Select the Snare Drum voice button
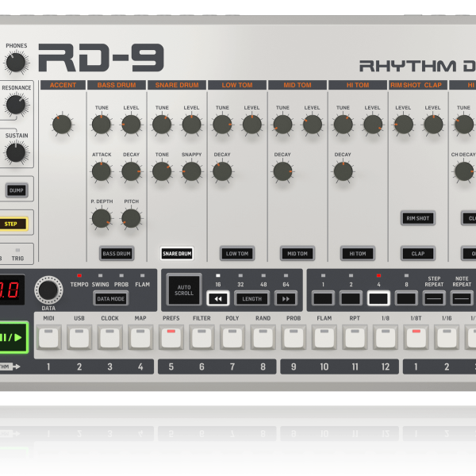 [177, 254]
